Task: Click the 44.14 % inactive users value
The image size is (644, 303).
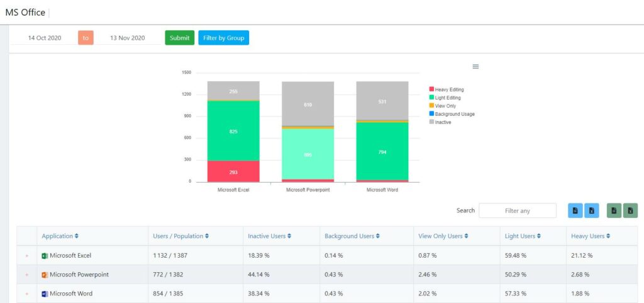Action: [x=258, y=275]
